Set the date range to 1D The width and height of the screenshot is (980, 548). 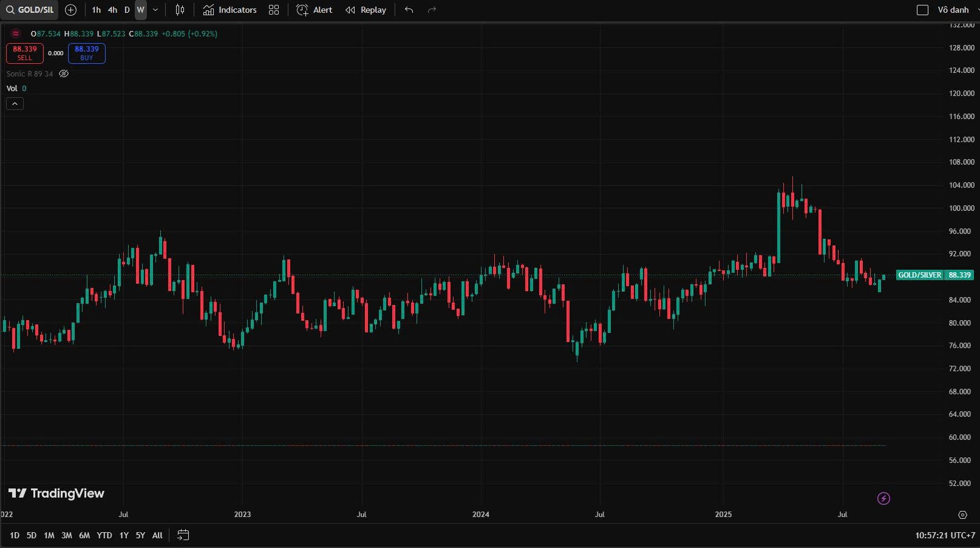15,535
